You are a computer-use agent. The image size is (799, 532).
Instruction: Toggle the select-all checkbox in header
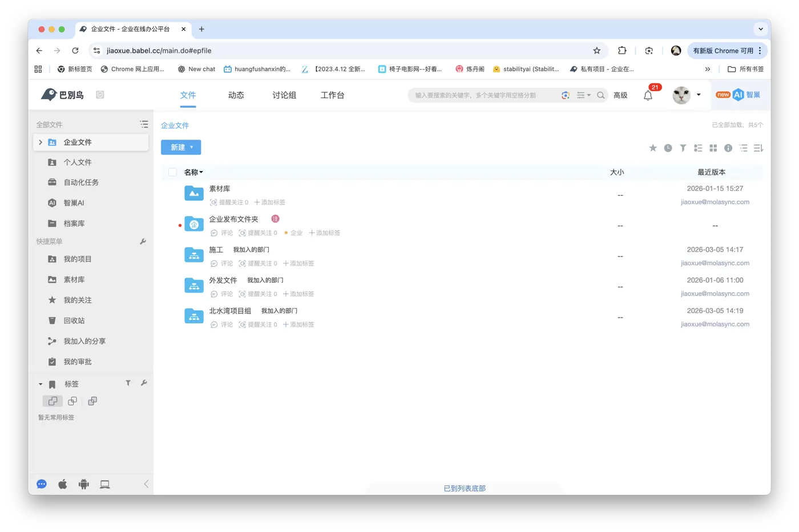coord(172,172)
